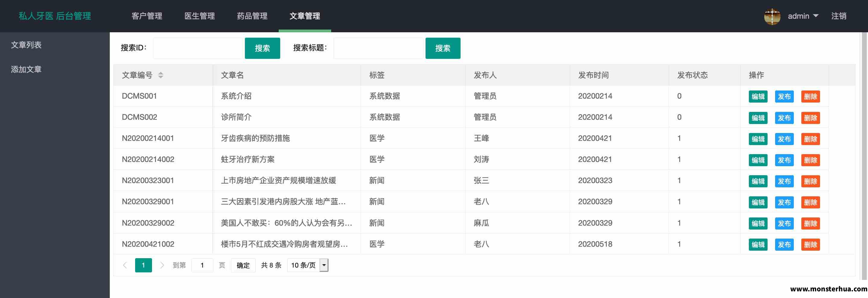Click date cell 20200518
Viewport: 868px width, 298px height.
tap(595, 244)
